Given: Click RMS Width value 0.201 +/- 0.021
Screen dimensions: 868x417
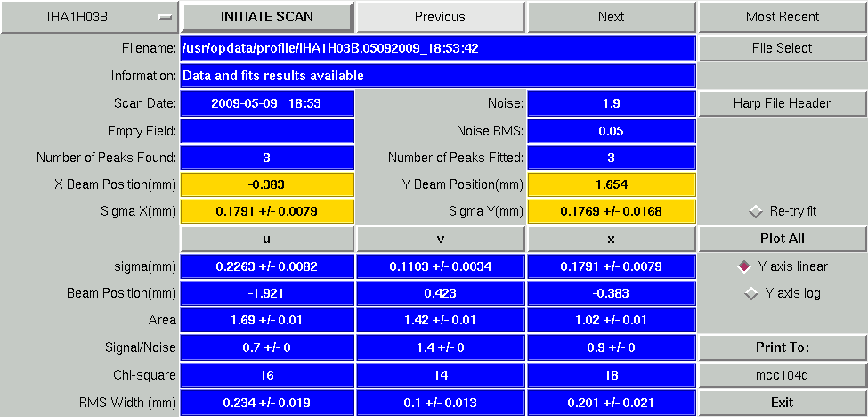Looking at the screenshot, I should (x=611, y=403).
